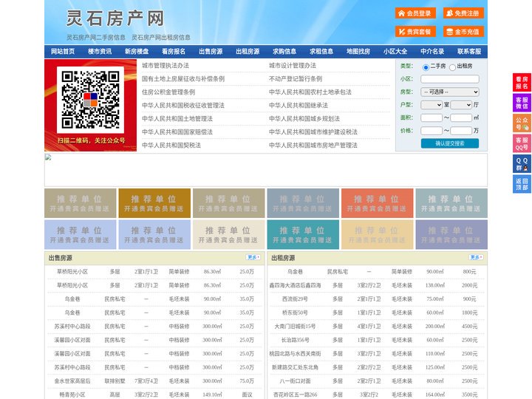Image resolution: width=532 pixels, height=399 pixels.
Task: Open 求购信息 in navigation bar
Action: [284, 52]
